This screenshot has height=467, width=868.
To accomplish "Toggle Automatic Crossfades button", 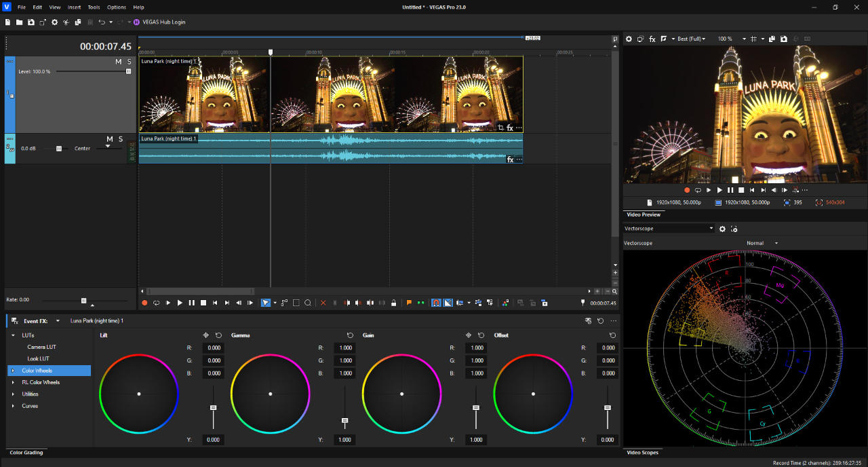I will click(x=448, y=303).
